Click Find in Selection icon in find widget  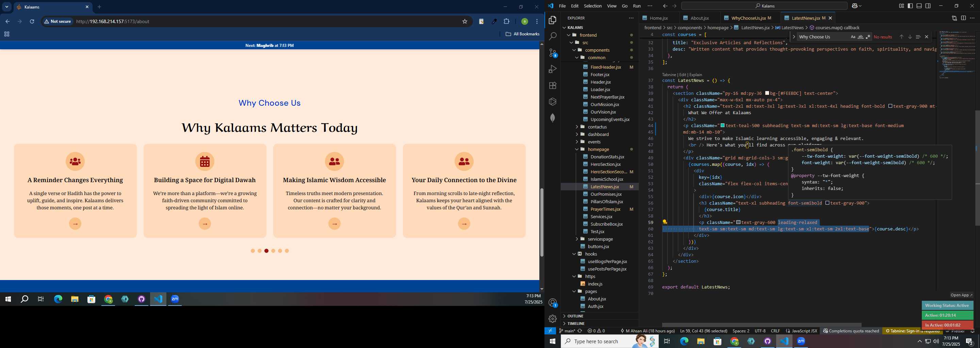(x=918, y=37)
